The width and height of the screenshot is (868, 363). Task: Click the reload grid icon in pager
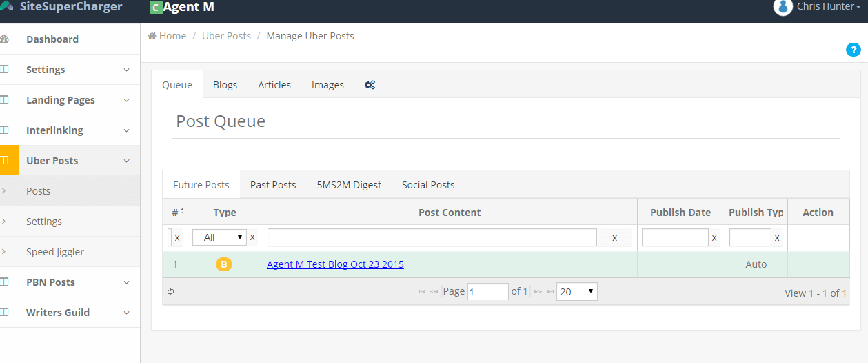[x=170, y=292]
